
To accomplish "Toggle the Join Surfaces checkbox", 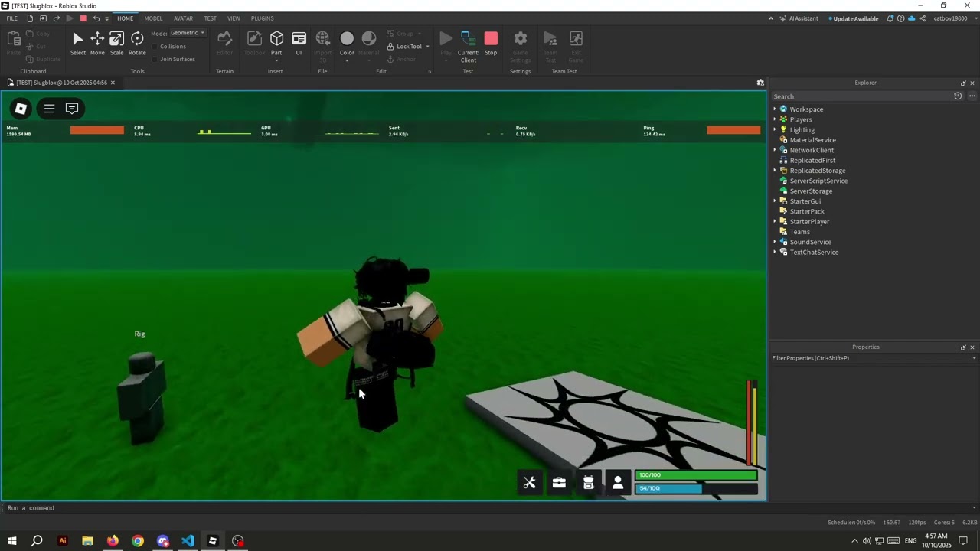I will click(155, 59).
